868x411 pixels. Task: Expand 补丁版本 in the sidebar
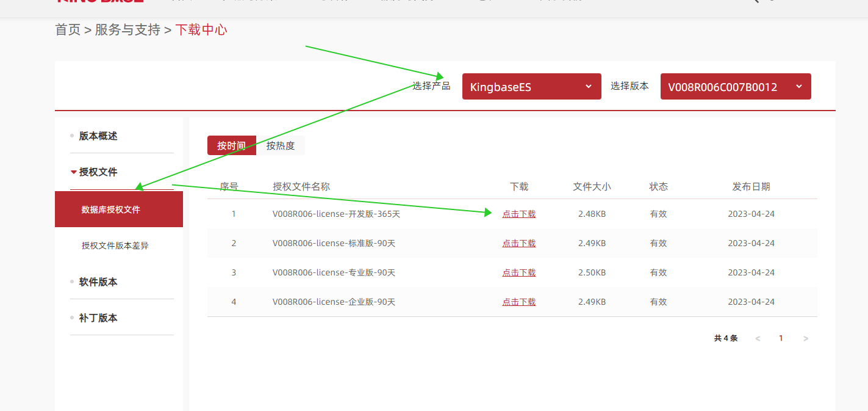[x=98, y=318]
